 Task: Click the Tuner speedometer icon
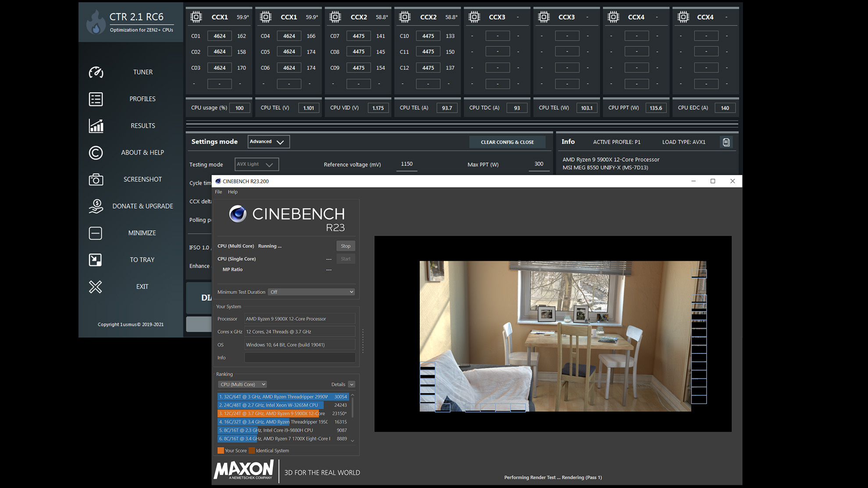(x=96, y=72)
